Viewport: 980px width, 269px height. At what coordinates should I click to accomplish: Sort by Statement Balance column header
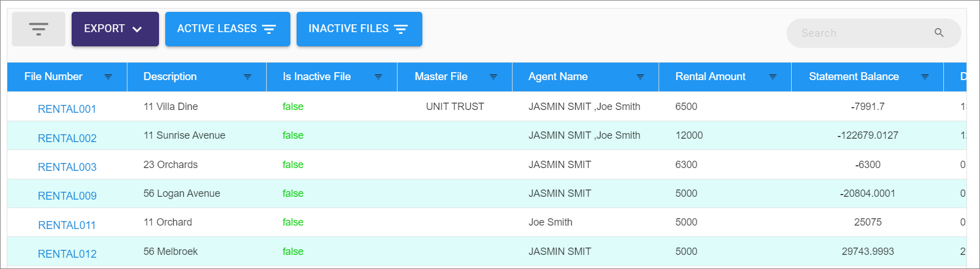[854, 77]
